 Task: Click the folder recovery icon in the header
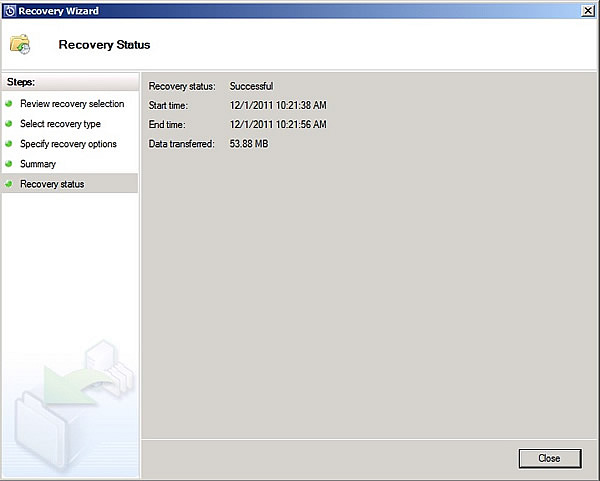21,45
